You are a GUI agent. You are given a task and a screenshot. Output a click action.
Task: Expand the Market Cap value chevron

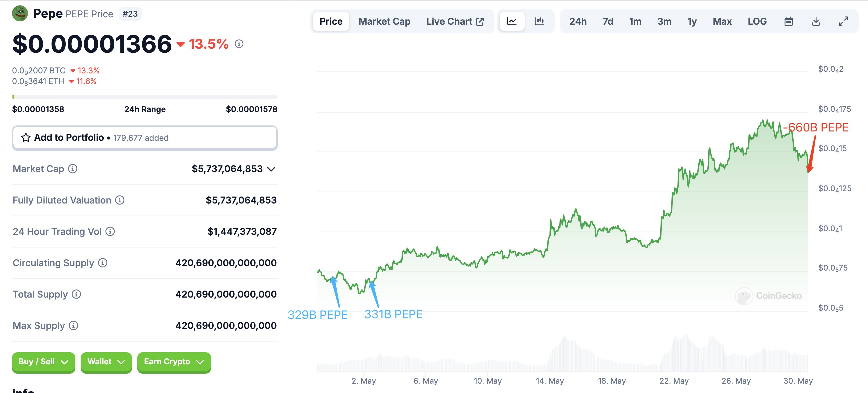click(271, 169)
